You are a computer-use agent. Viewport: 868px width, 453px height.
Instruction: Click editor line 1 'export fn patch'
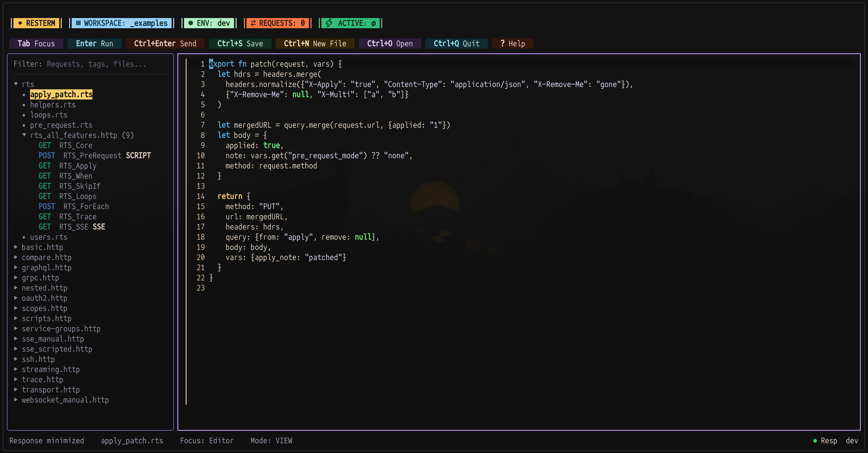click(275, 64)
